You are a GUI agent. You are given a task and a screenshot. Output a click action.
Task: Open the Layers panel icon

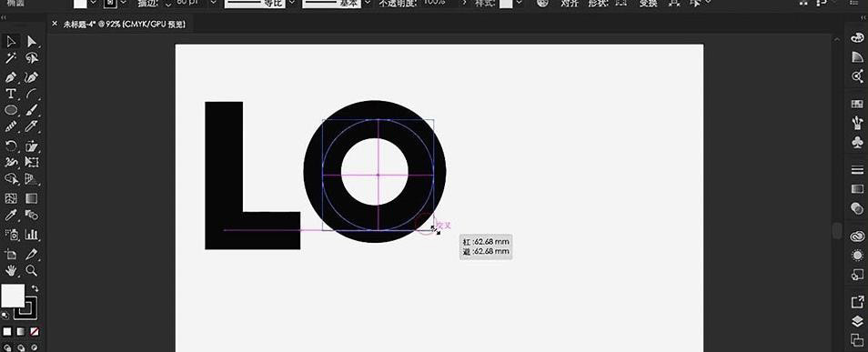(x=857, y=321)
